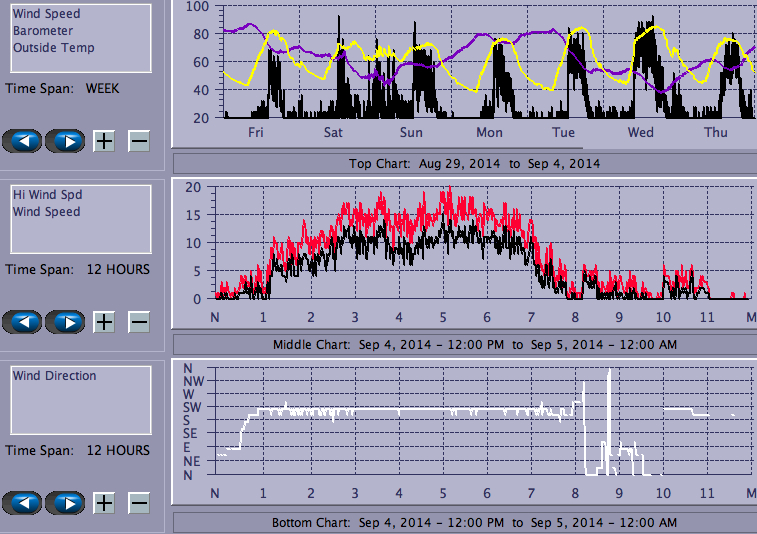Click the middle chart's minus button
Screen dimensions: 757x534
(139, 321)
